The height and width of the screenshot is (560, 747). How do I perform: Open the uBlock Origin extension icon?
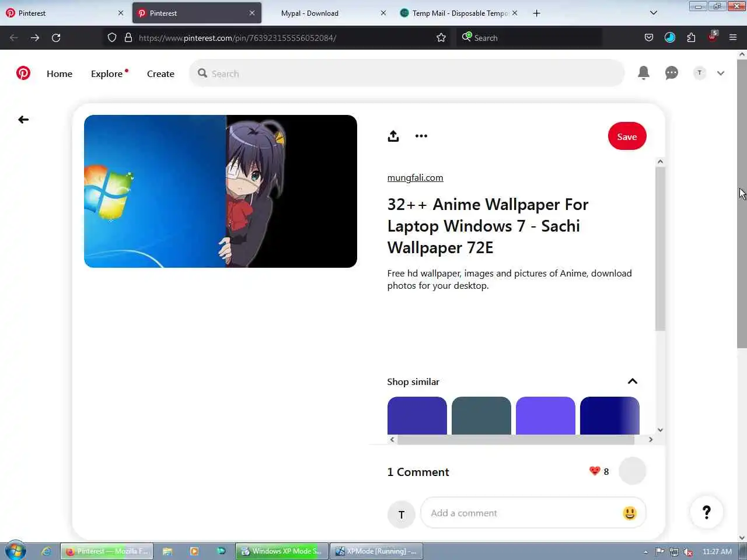point(713,37)
